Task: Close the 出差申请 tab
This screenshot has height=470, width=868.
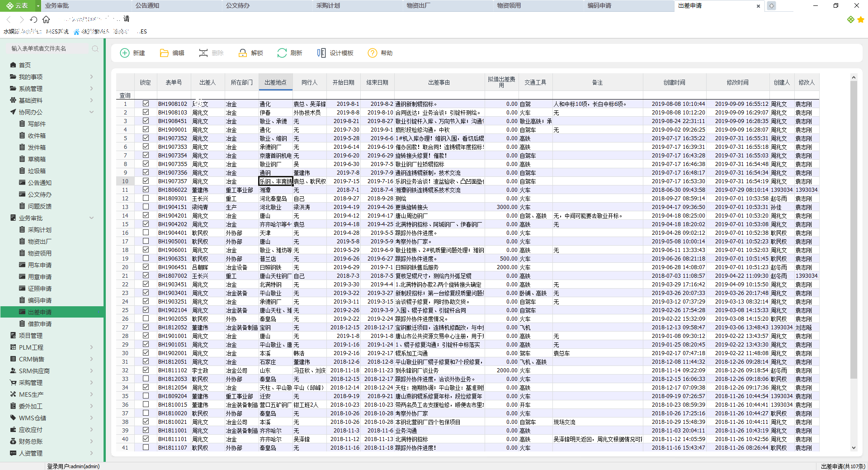Action: click(758, 6)
